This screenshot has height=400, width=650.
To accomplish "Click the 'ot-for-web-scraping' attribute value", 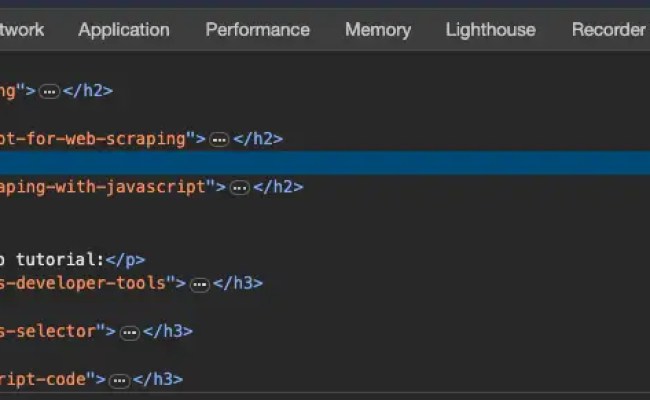I will tap(92, 139).
